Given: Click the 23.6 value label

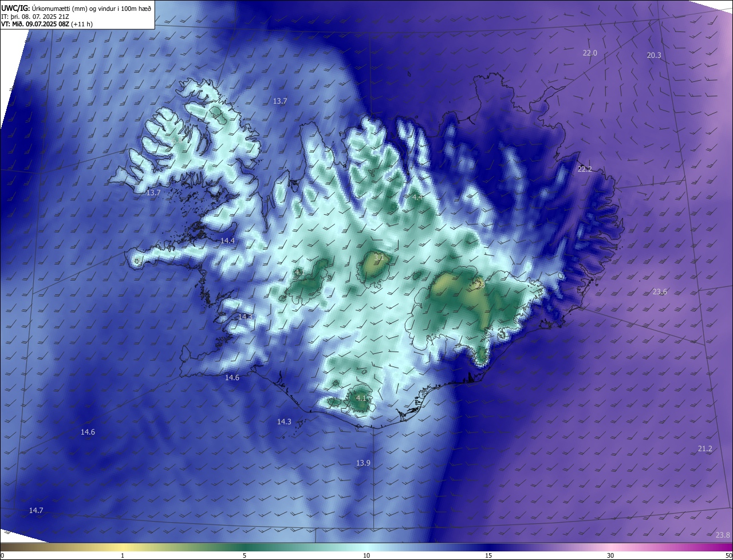Looking at the screenshot, I should click(660, 291).
